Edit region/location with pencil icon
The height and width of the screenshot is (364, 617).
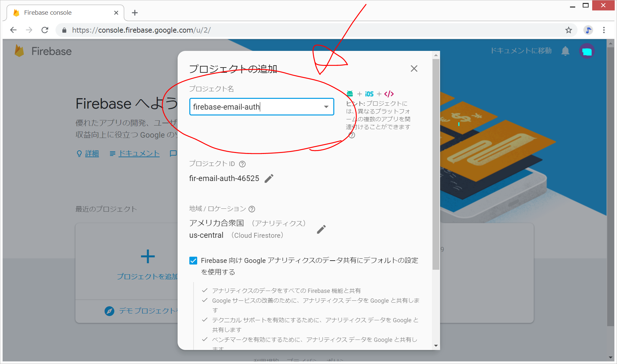pos(321,229)
